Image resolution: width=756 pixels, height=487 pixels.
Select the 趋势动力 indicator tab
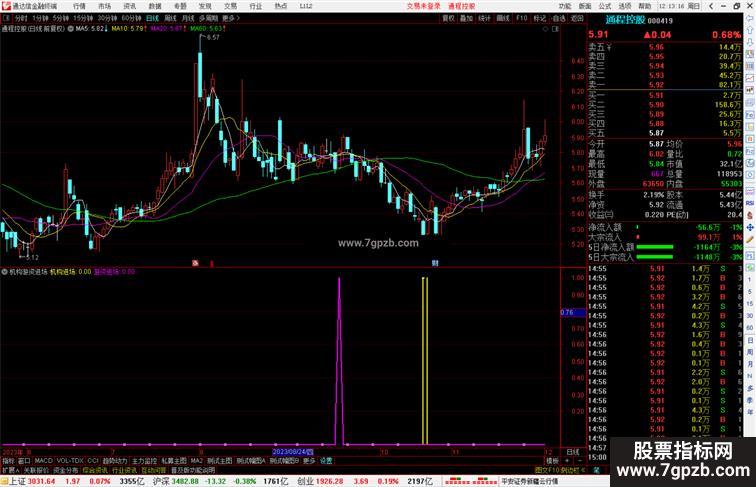115,461
